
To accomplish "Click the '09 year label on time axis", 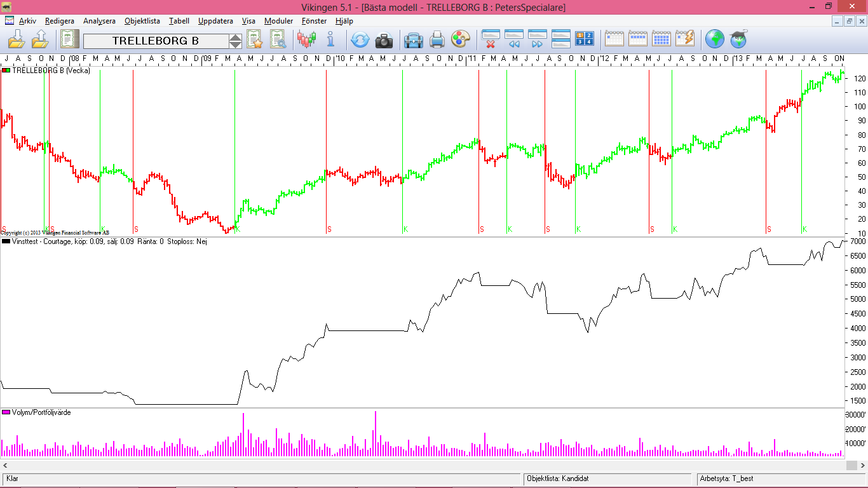I will (207, 58).
